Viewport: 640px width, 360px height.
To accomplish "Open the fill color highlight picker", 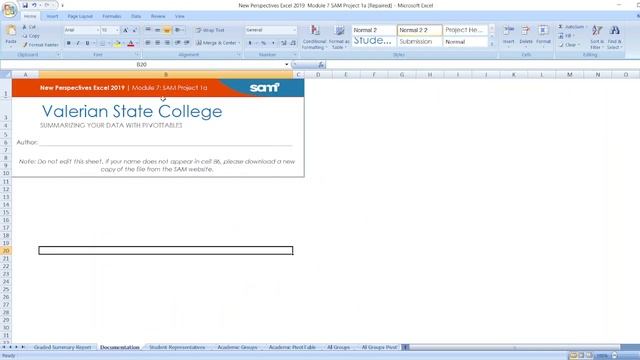I will [x=118, y=43].
